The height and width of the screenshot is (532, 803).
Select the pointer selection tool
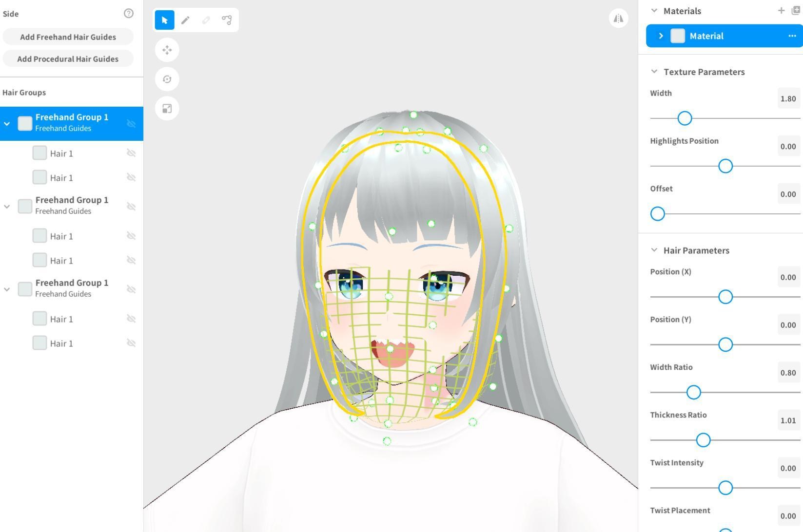point(164,20)
